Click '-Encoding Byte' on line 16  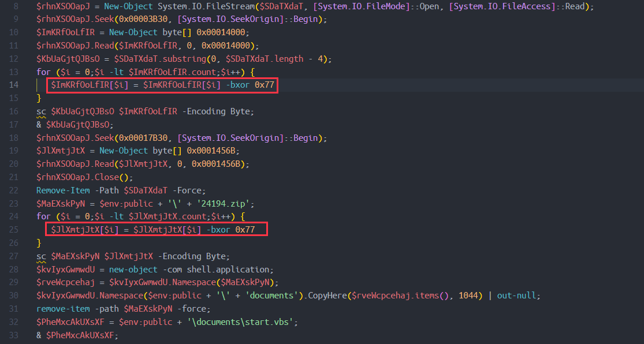click(216, 111)
